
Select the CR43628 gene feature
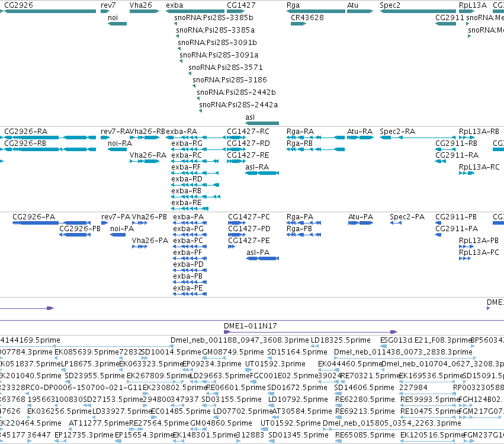coord(298,24)
